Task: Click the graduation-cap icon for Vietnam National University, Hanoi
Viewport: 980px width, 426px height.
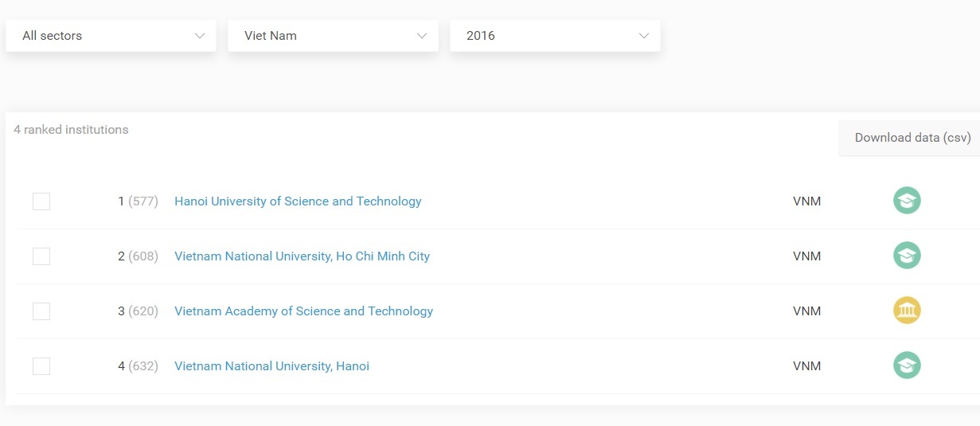Action: 907,365
